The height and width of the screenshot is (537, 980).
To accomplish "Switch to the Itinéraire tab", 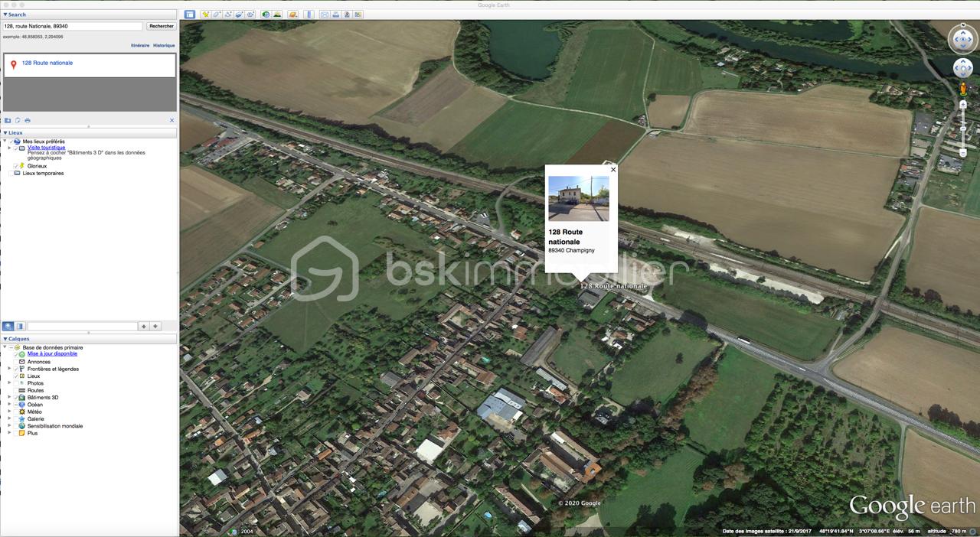I will pyautogui.click(x=139, y=45).
